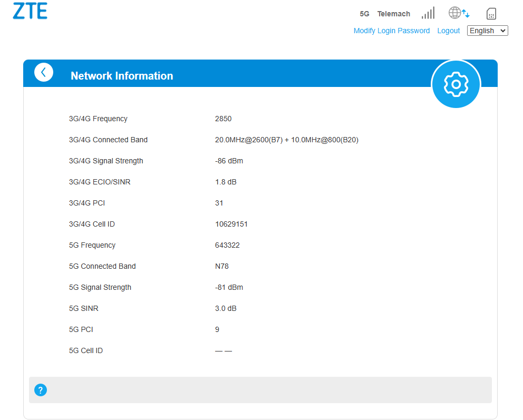Click the 3G/4G Signal Strength label
This screenshot has width=523, height=420.
pos(106,161)
